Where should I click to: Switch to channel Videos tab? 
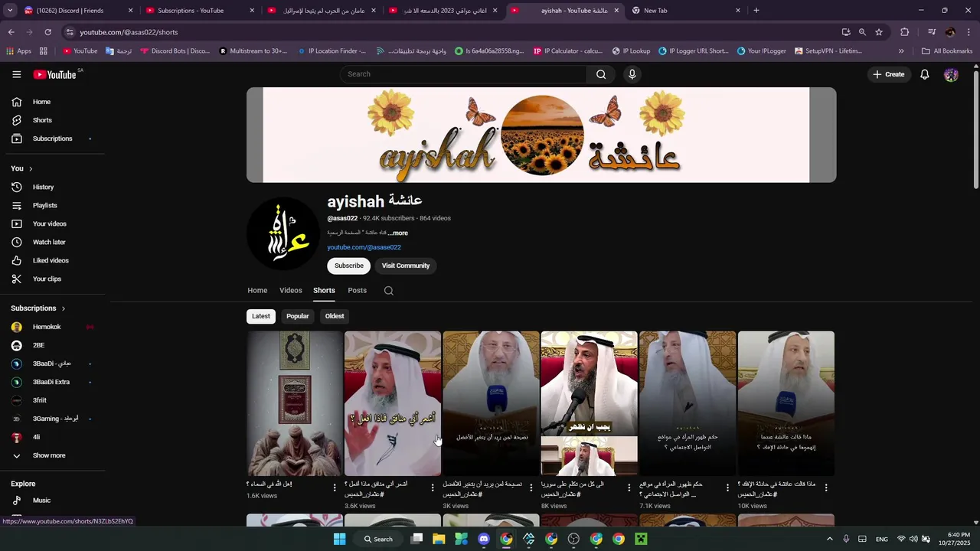[x=291, y=291]
